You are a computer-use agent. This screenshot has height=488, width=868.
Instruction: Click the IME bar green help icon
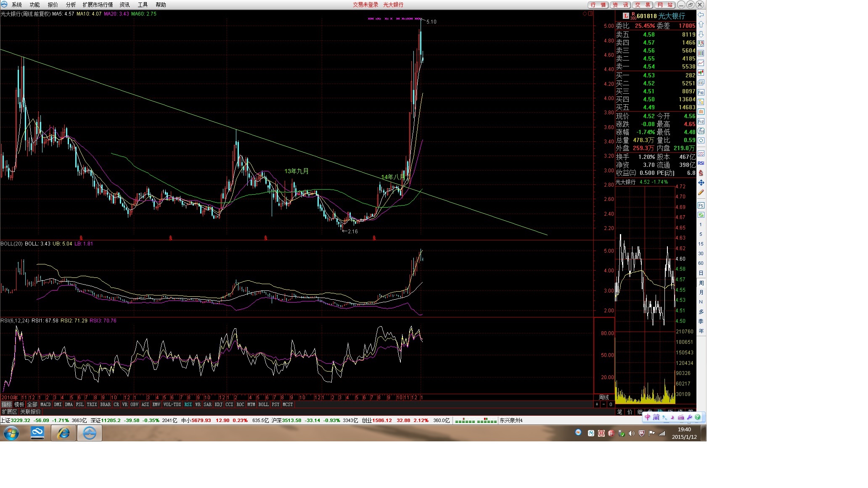click(x=697, y=417)
